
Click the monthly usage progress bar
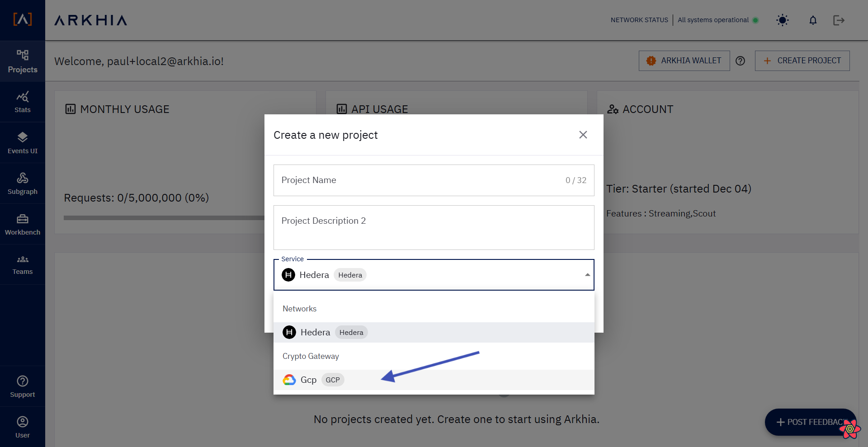163,217
